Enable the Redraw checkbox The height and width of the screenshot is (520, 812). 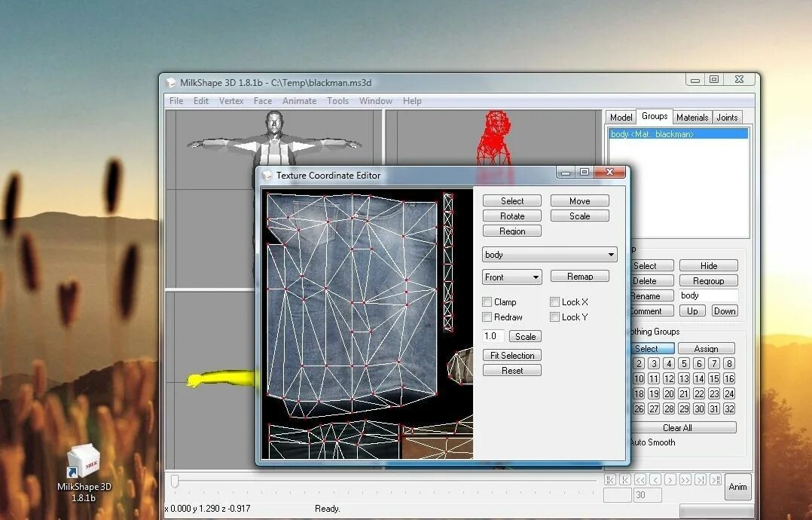(487, 317)
